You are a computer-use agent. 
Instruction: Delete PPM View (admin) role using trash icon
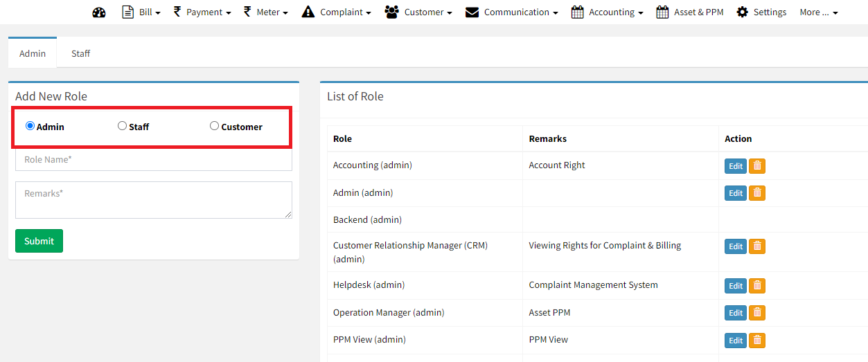coord(757,340)
